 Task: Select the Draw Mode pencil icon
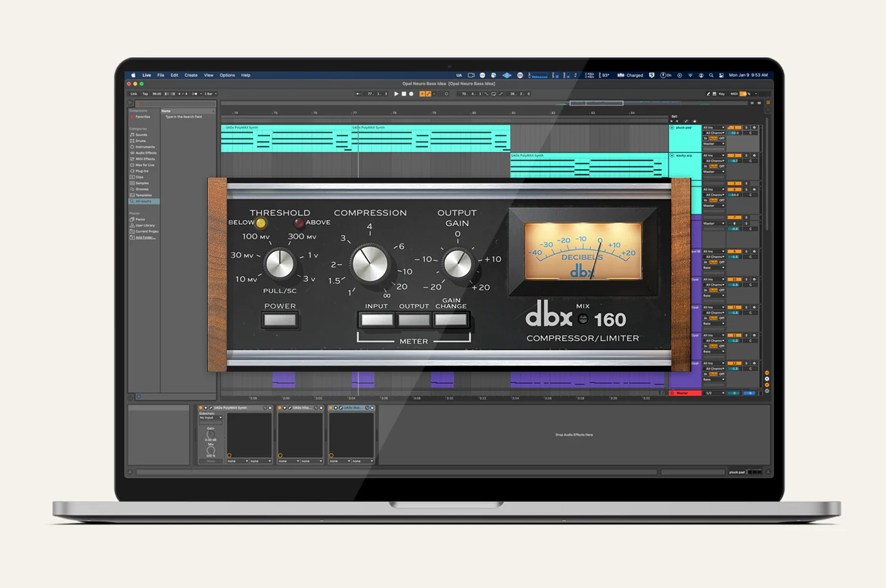708,94
